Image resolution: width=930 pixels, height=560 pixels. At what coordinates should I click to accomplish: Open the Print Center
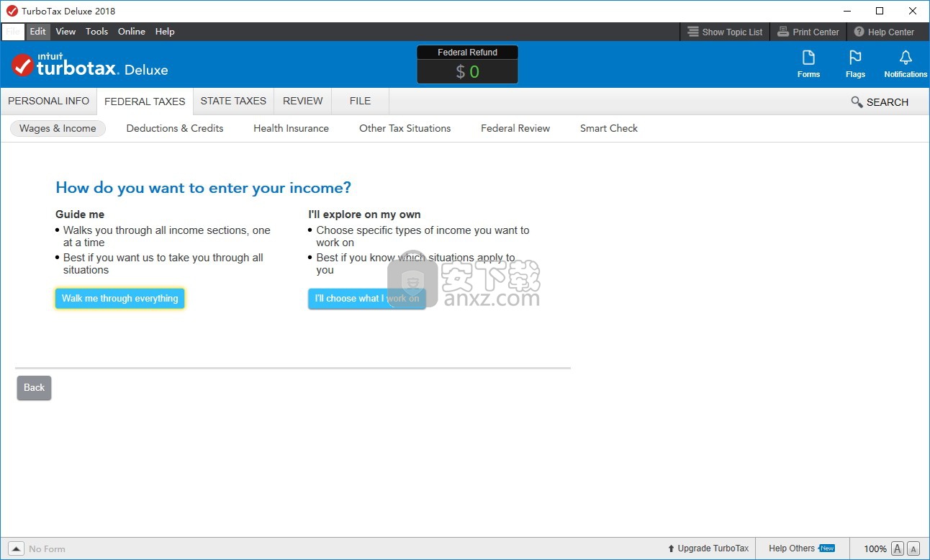[808, 32]
